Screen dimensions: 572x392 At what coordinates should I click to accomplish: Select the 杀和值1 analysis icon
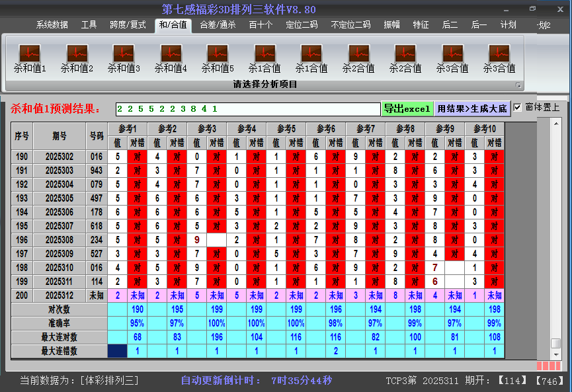[30, 54]
